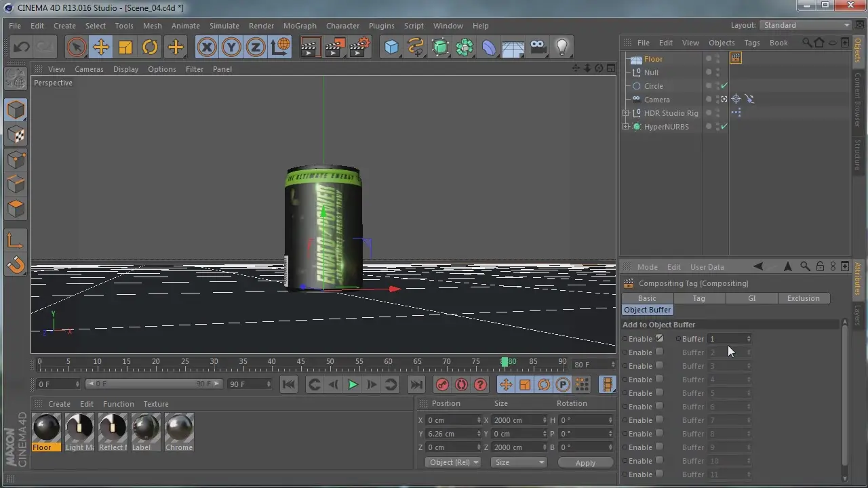Open Render Settings icon with gear
The image size is (868, 488).
pyautogui.click(x=359, y=47)
